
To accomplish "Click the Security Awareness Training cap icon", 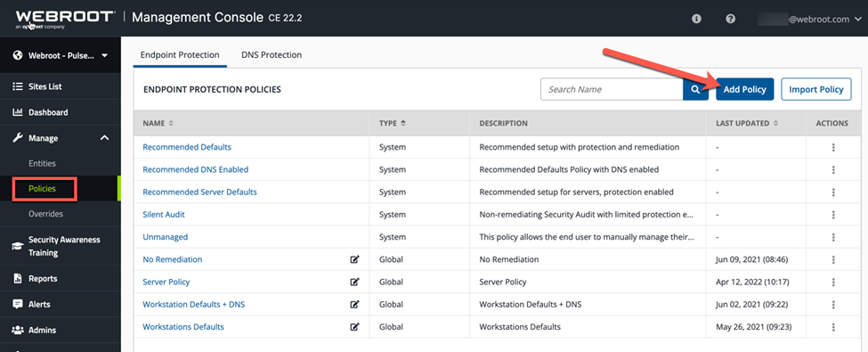I will [x=17, y=246].
